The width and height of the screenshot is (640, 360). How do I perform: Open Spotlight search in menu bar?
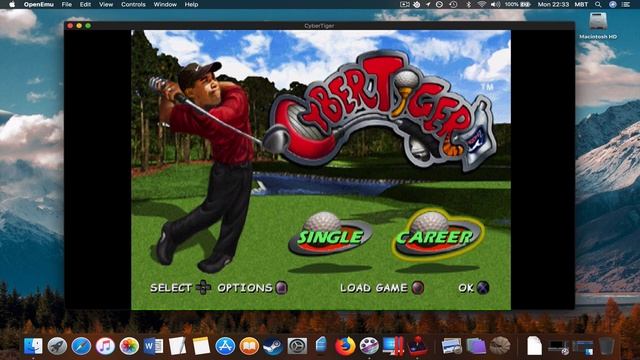click(598, 4)
